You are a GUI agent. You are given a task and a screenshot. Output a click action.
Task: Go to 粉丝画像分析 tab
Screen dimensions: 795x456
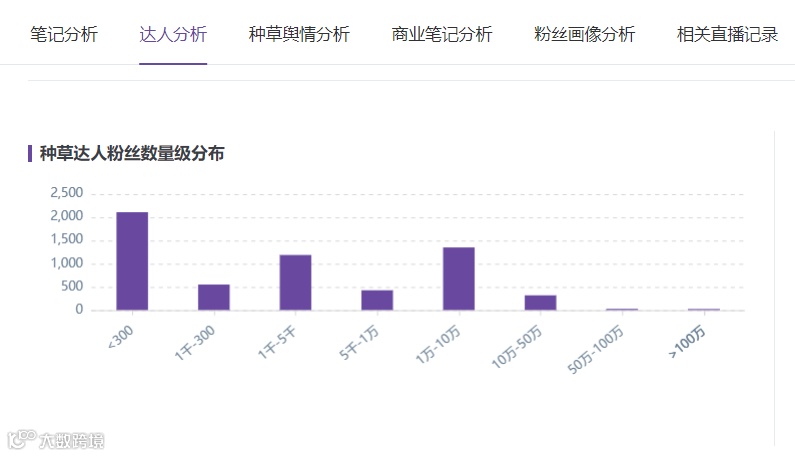(585, 34)
